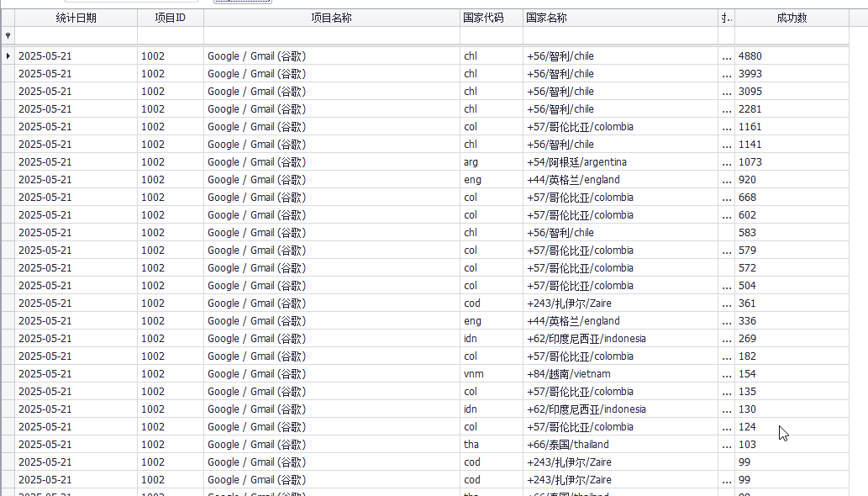The image size is (868, 496).
Task: Focus the filter cell under 项目ID
Action: pyautogui.click(x=171, y=35)
